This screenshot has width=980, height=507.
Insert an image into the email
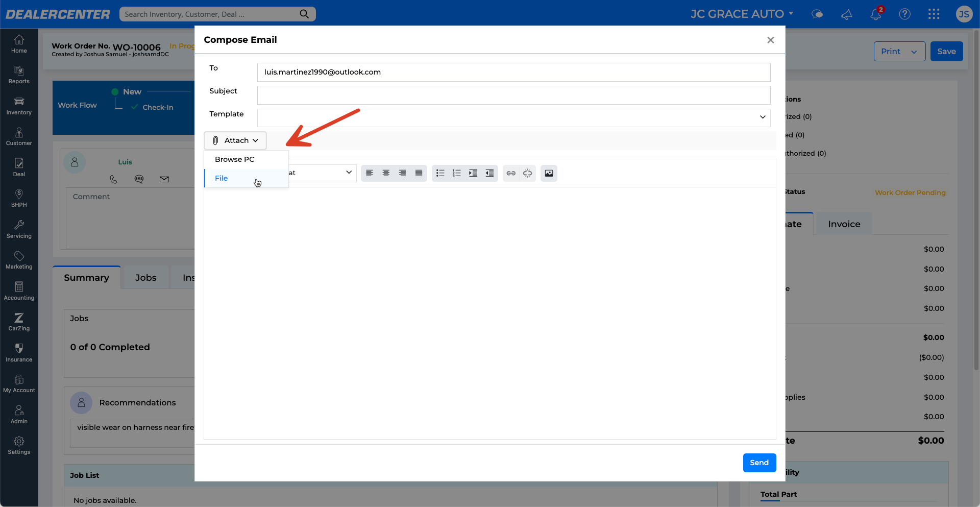click(549, 173)
